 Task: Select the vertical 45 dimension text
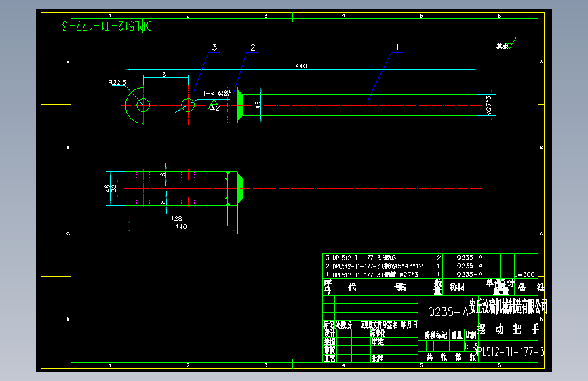(x=258, y=105)
